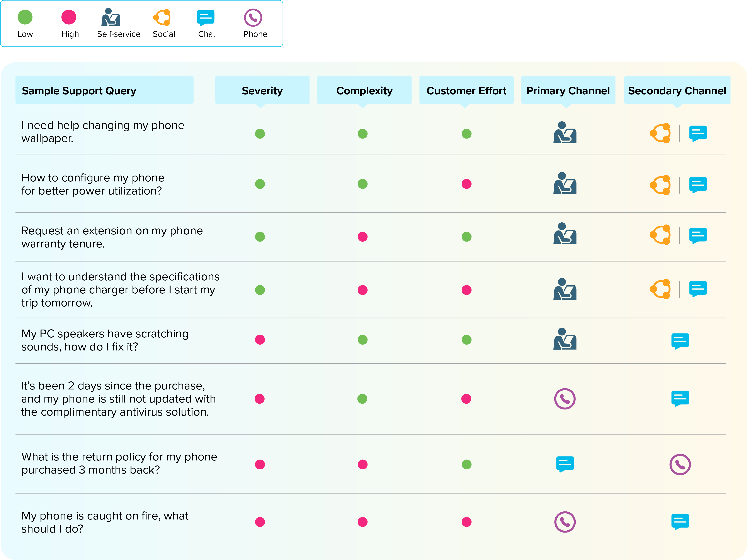Click the query 'My phone is caught on fire'

[x=105, y=522]
